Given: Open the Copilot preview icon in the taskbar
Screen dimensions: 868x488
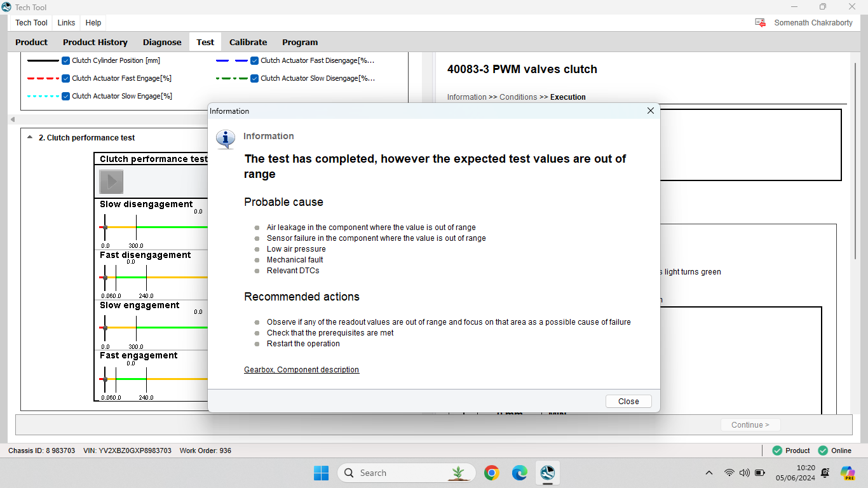Looking at the screenshot, I should (x=847, y=473).
